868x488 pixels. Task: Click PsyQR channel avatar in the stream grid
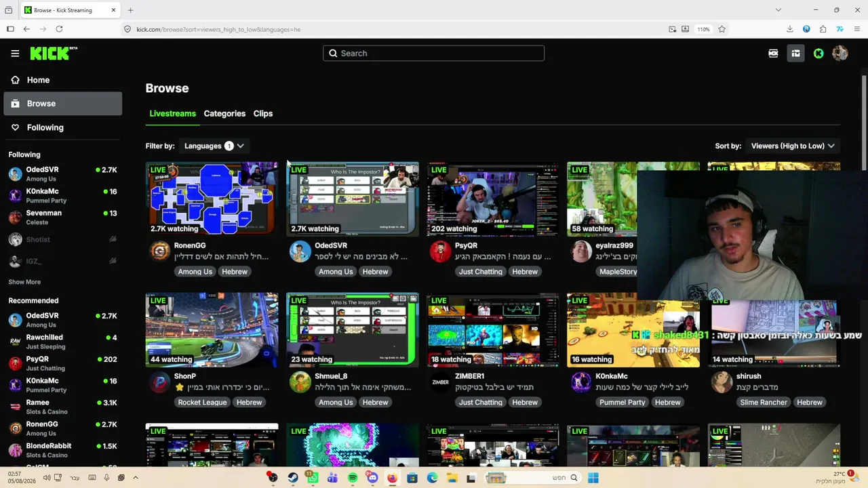coord(441,251)
